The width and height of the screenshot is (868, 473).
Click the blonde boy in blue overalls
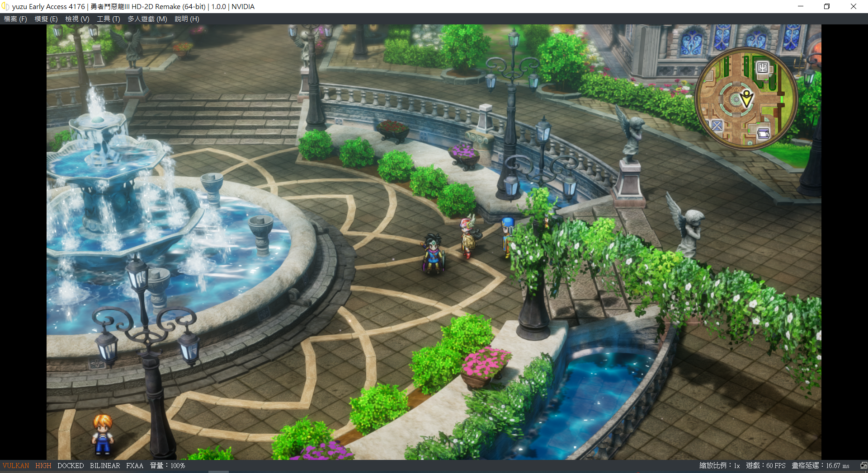(x=103, y=435)
